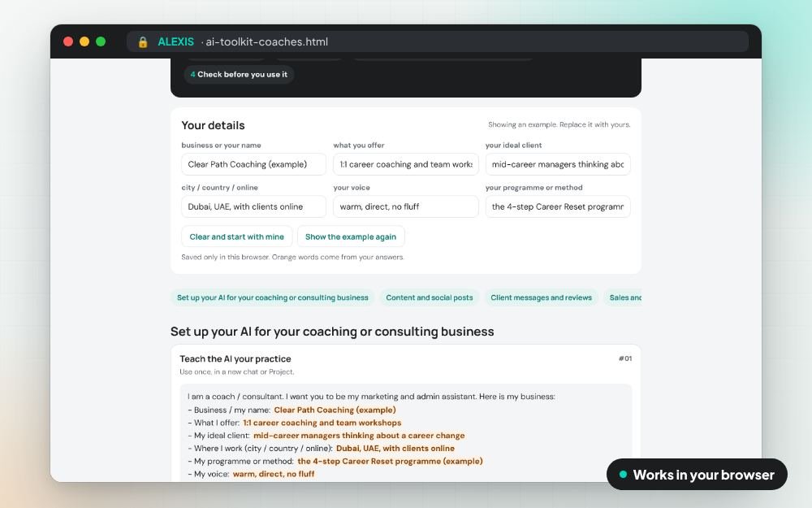Click highlighted 'warm, direct, no fluff' in prompt
This screenshot has height=508, width=812.
274,474
